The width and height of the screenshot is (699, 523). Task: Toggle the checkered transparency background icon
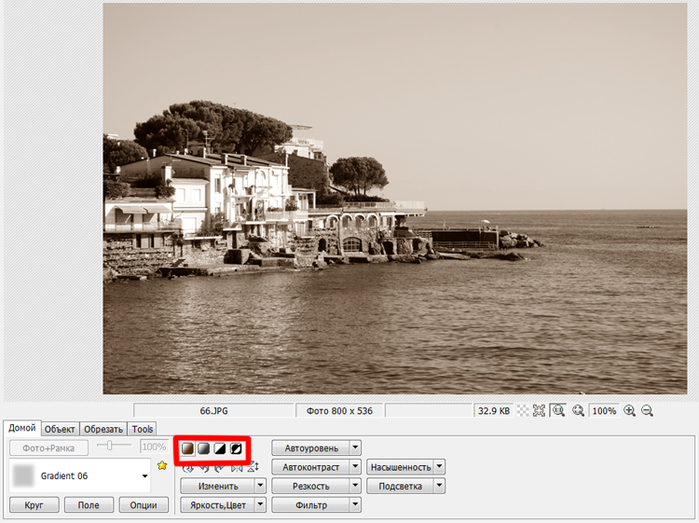[x=522, y=411]
